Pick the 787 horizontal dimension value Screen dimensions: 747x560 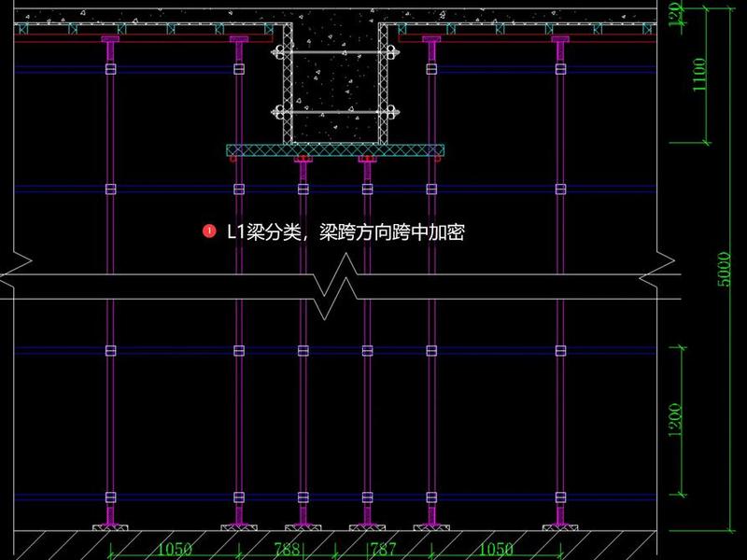(x=384, y=549)
